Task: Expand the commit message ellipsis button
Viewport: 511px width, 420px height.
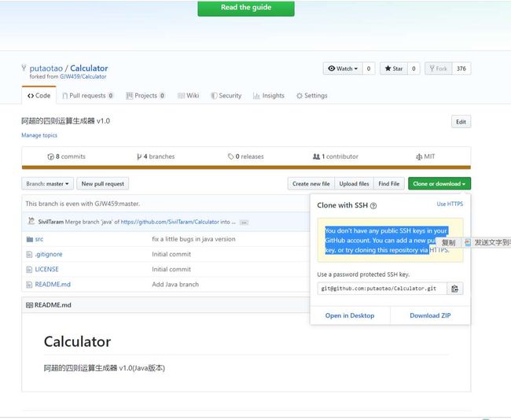Action: [x=244, y=223]
